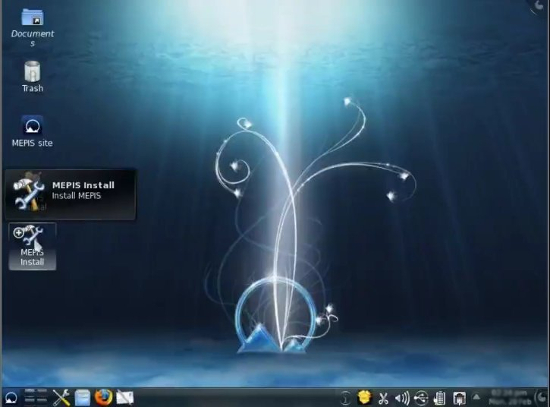Open the USB device notifier tray icon

[x=421, y=399]
